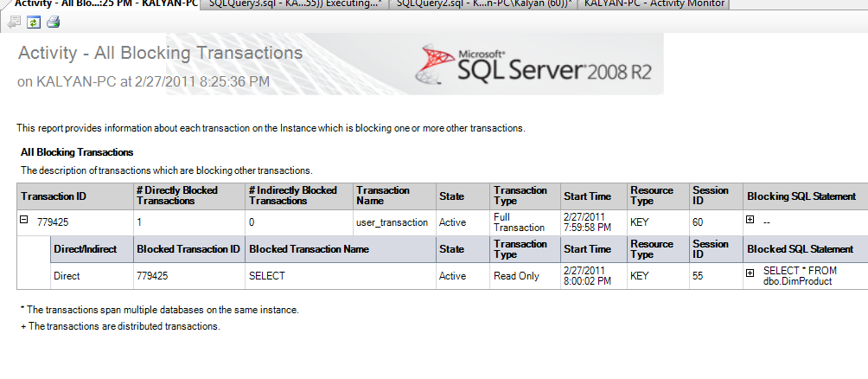Screen dimensions: 868x379
Task: Expand the Blocked SQL Statement SELECT query
Action: click(x=750, y=274)
